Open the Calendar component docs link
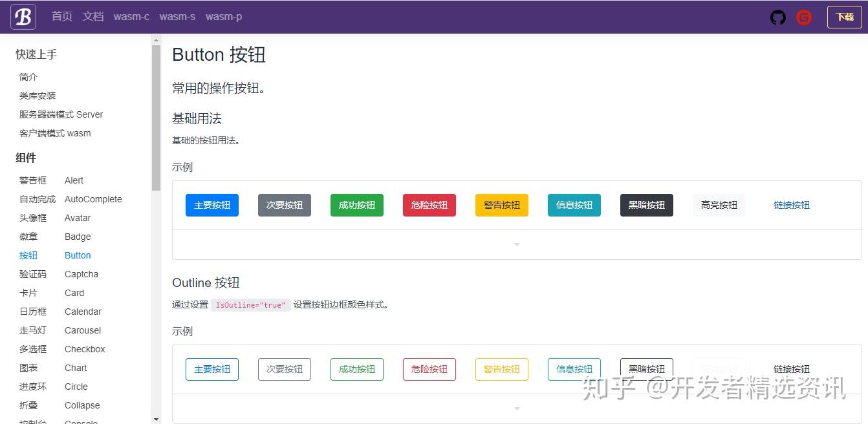868x424 pixels. pos(83,312)
